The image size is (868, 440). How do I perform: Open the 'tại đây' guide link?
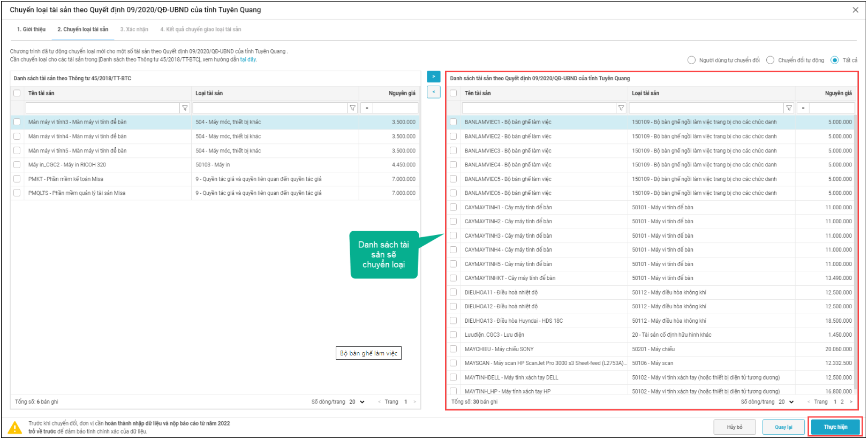point(248,59)
